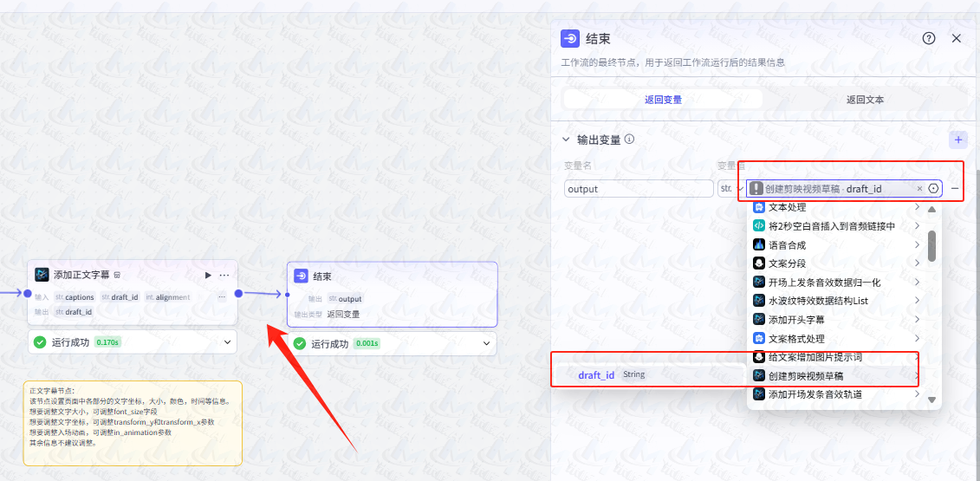
Task: Click the 结束 node output parameter
Action: (345, 299)
